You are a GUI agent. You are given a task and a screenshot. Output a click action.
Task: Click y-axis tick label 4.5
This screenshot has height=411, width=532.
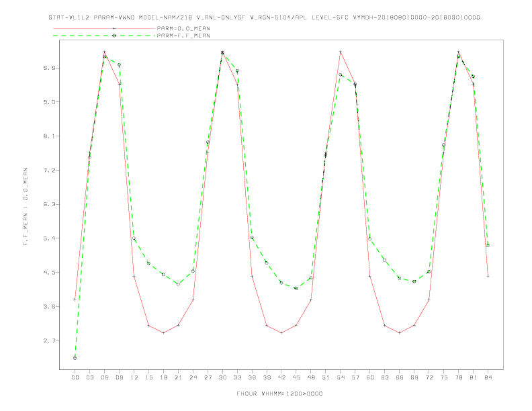49,272
